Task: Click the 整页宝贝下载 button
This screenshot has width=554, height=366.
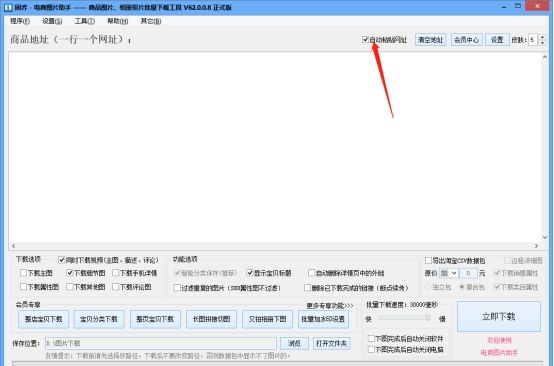Action: [x=155, y=319]
